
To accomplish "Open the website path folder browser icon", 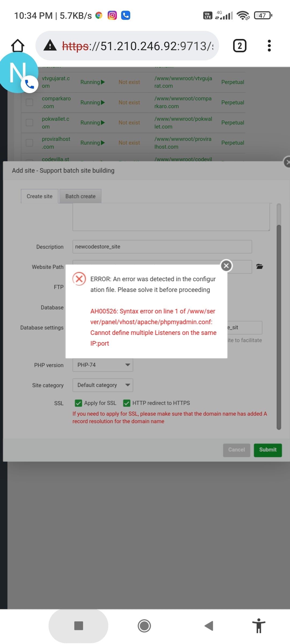I will [259, 266].
